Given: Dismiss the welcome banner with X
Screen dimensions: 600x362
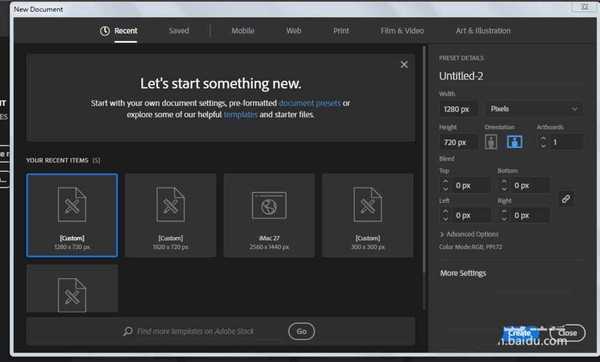Looking at the screenshot, I should point(404,65).
